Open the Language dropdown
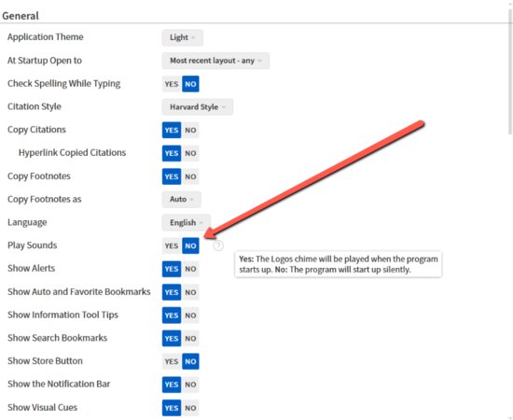The height and width of the screenshot is (420, 513). (186, 223)
